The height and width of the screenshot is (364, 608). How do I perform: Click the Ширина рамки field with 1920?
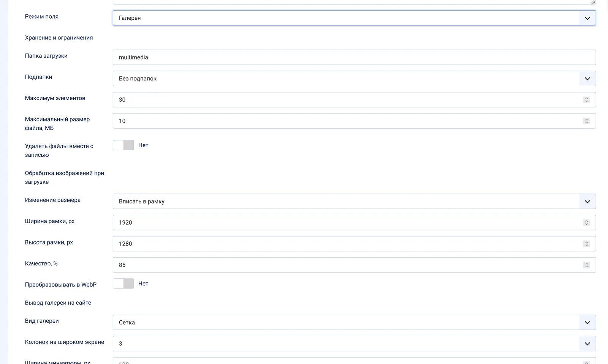pos(354,223)
